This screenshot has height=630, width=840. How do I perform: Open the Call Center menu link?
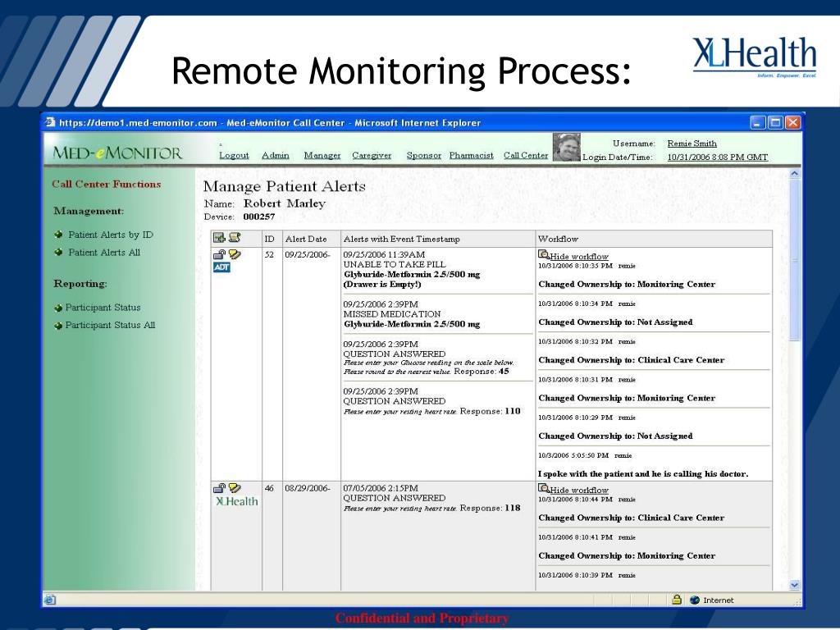pyautogui.click(x=526, y=155)
